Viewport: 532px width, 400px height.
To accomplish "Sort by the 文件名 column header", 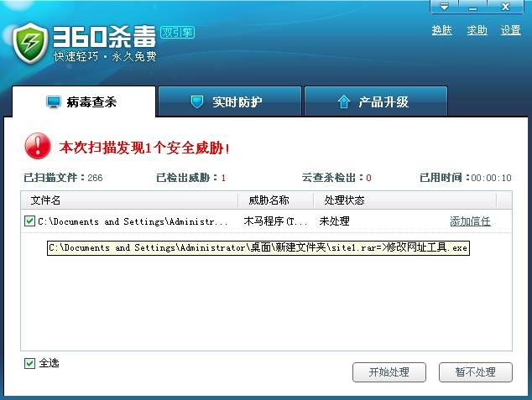I will 129,200.
